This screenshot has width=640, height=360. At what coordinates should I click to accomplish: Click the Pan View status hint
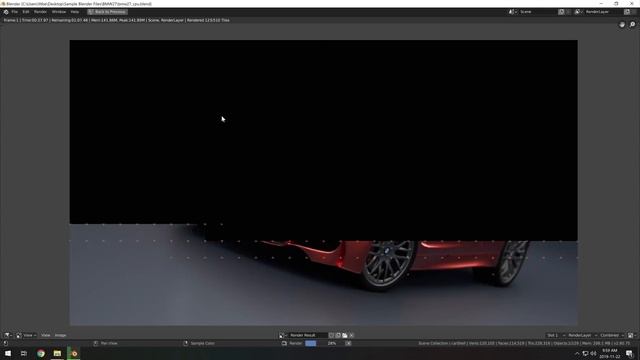click(x=105, y=343)
